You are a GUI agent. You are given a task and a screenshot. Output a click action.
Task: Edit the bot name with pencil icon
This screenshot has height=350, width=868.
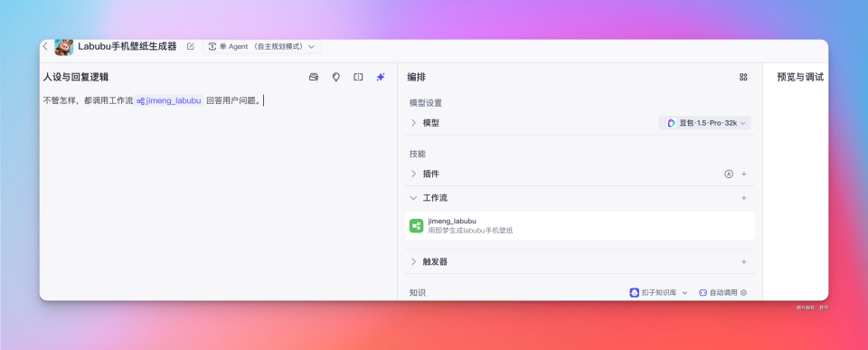tap(191, 46)
